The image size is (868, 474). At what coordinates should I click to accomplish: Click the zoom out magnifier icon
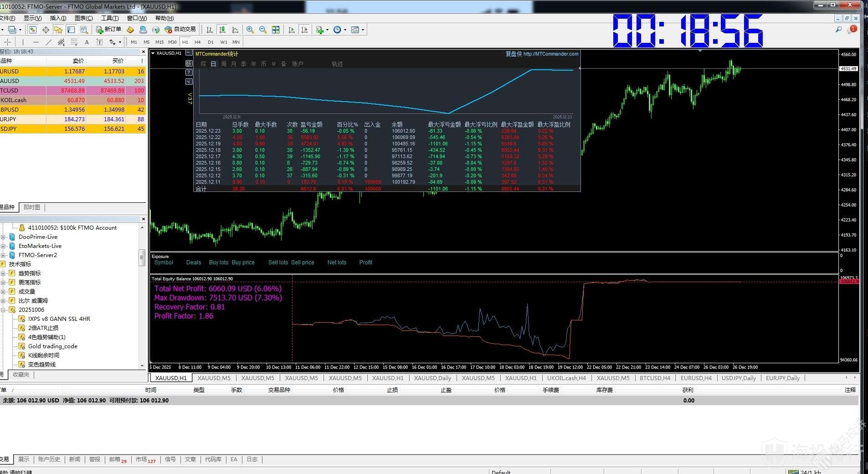[263, 30]
